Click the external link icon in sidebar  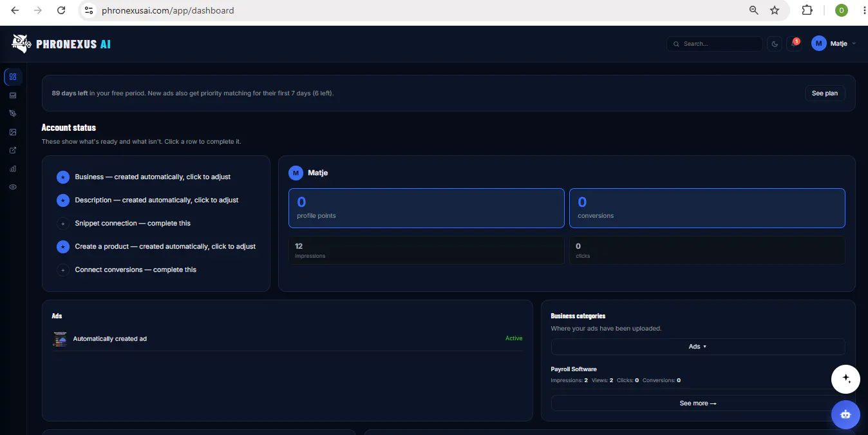[x=13, y=150]
